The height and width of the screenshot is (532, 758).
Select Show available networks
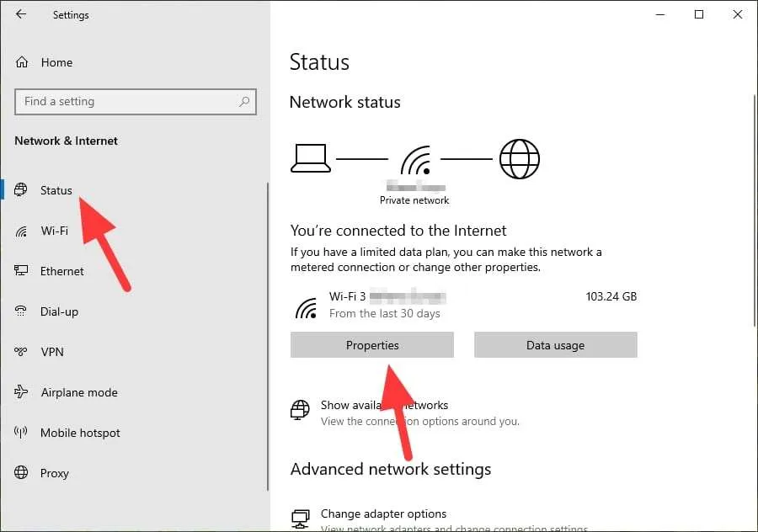pyautogui.click(x=384, y=405)
